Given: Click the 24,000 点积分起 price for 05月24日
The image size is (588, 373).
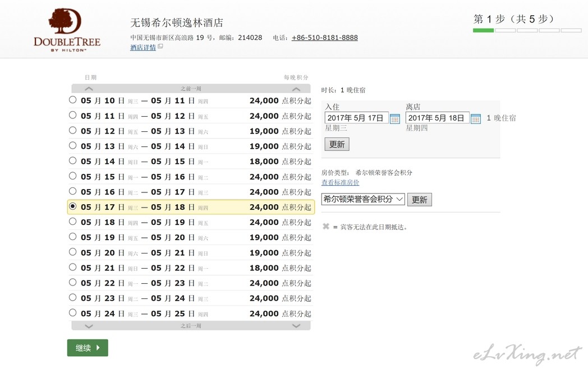Looking at the screenshot, I should (x=281, y=314).
